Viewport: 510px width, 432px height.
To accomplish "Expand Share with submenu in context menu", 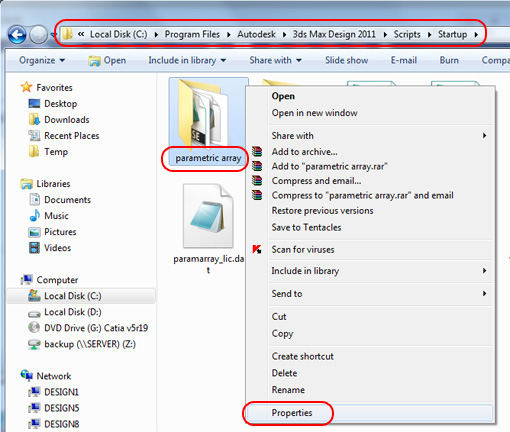I will pos(485,135).
